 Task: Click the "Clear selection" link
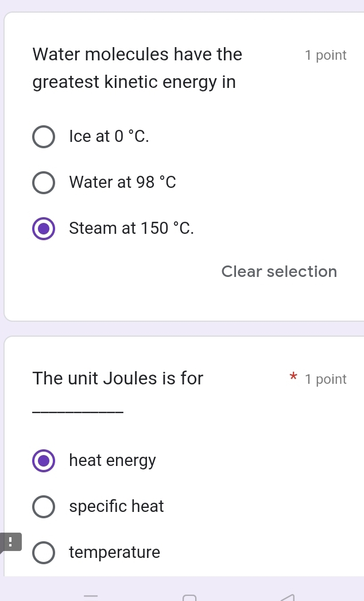(279, 271)
